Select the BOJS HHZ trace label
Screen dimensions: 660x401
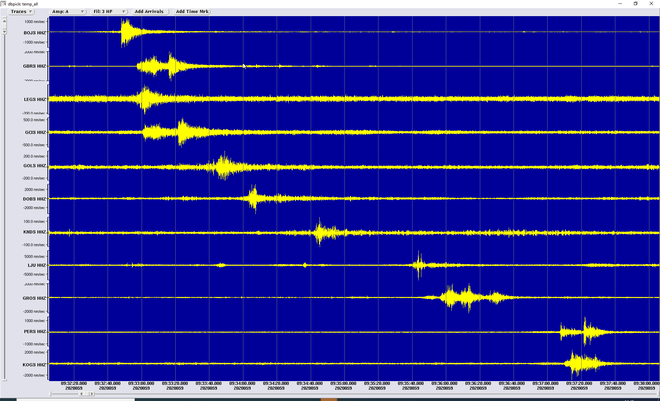coord(35,32)
